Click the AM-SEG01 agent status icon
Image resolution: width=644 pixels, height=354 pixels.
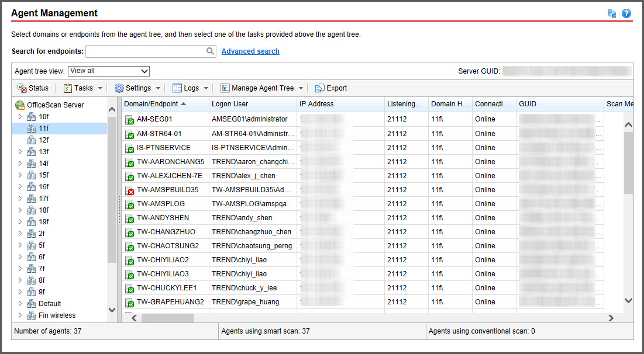(x=130, y=120)
